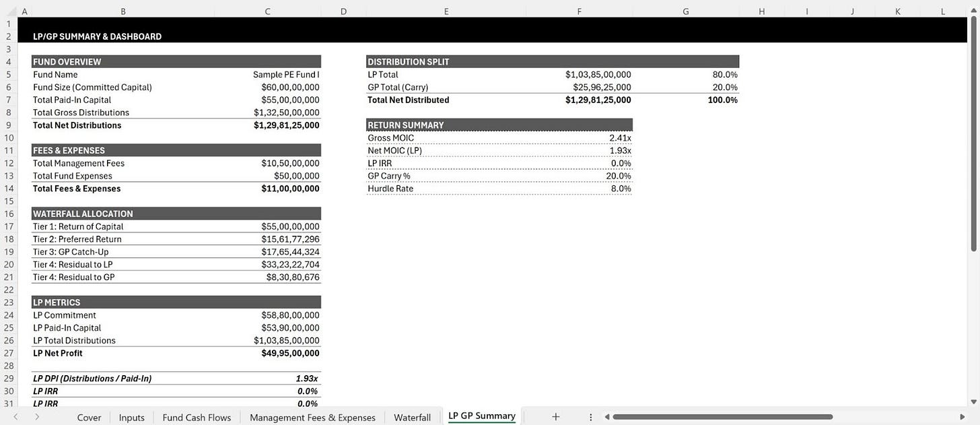The image size is (980, 425).
Task: Select row 27 header
Action: tap(9, 353)
